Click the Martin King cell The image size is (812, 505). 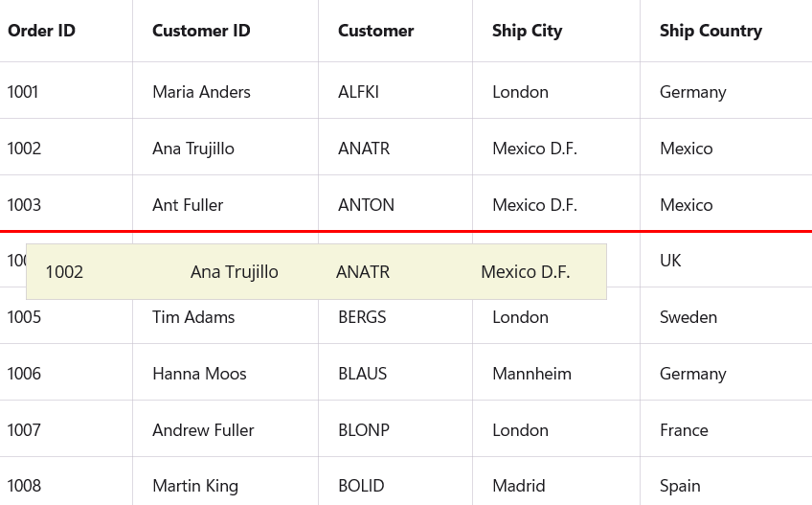click(x=195, y=486)
